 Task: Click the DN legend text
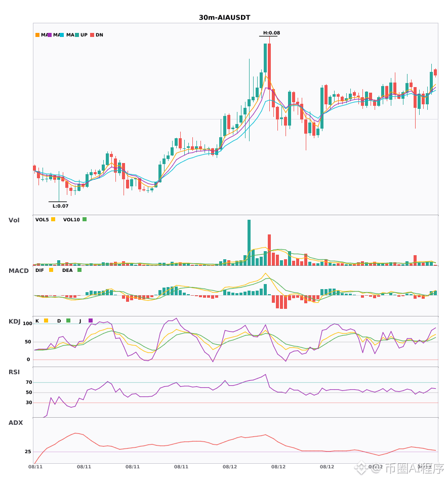[99, 35]
